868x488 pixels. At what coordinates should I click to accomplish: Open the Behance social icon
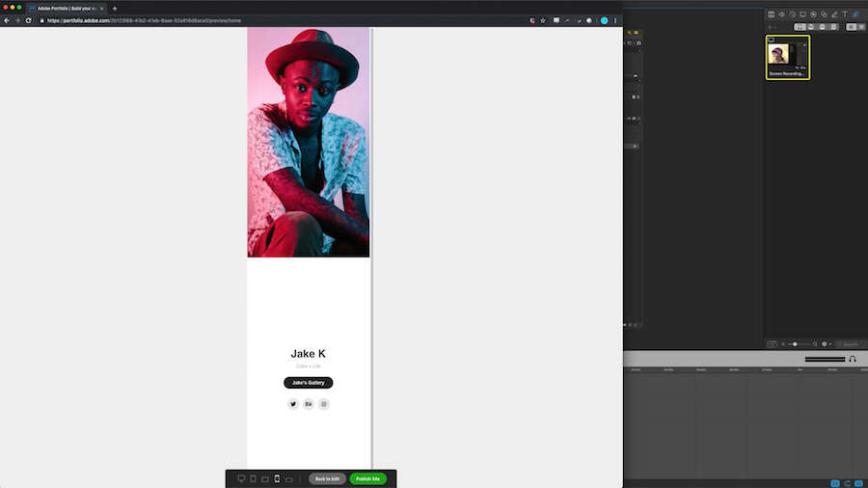coord(309,404)
